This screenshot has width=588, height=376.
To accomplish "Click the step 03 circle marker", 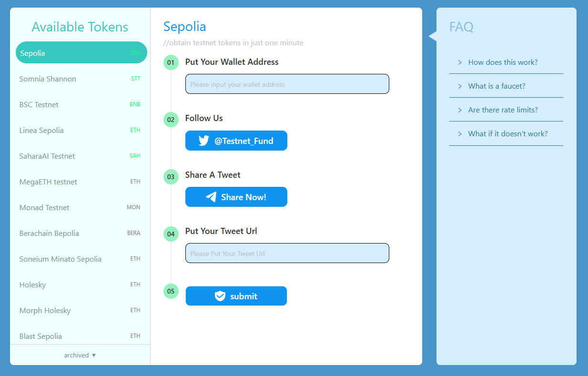I will (171, 177).
